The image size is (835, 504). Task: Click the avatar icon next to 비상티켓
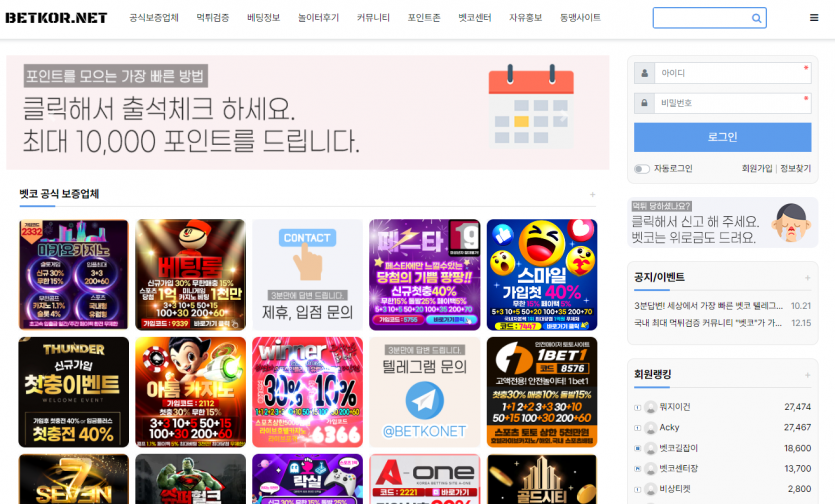click(650, 489)
